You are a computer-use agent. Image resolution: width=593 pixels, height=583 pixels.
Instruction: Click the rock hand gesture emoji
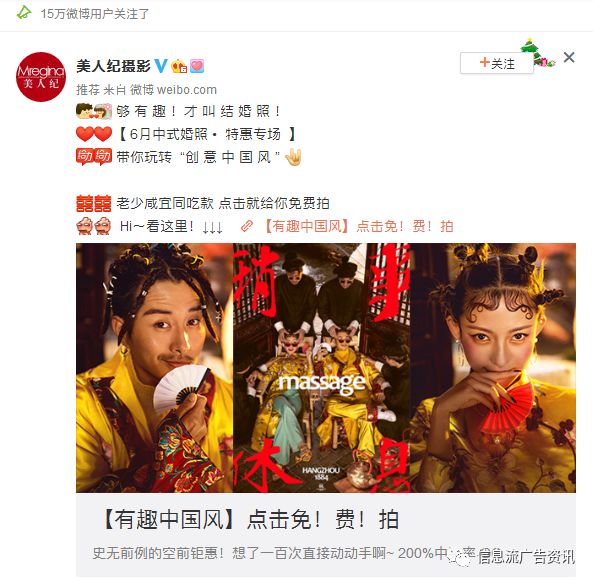[293, 157]
